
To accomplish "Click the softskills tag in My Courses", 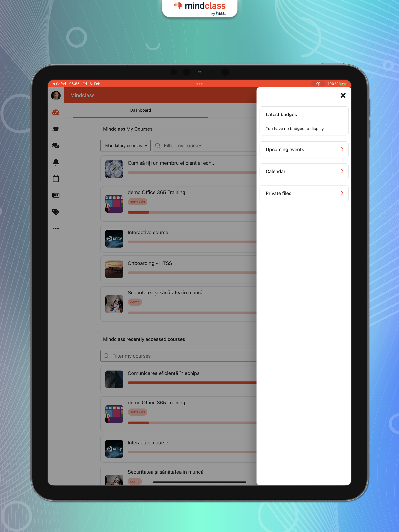I will [x=137, y=202].
